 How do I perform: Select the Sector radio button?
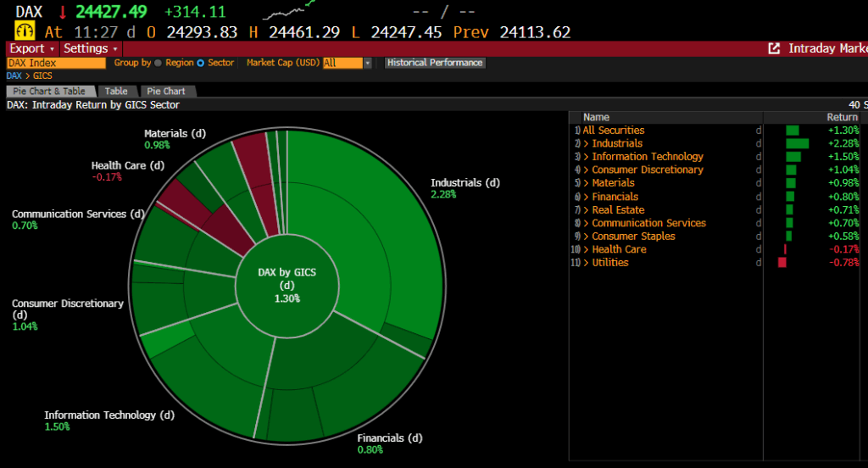pyautogui.click(x=201, y=63)
